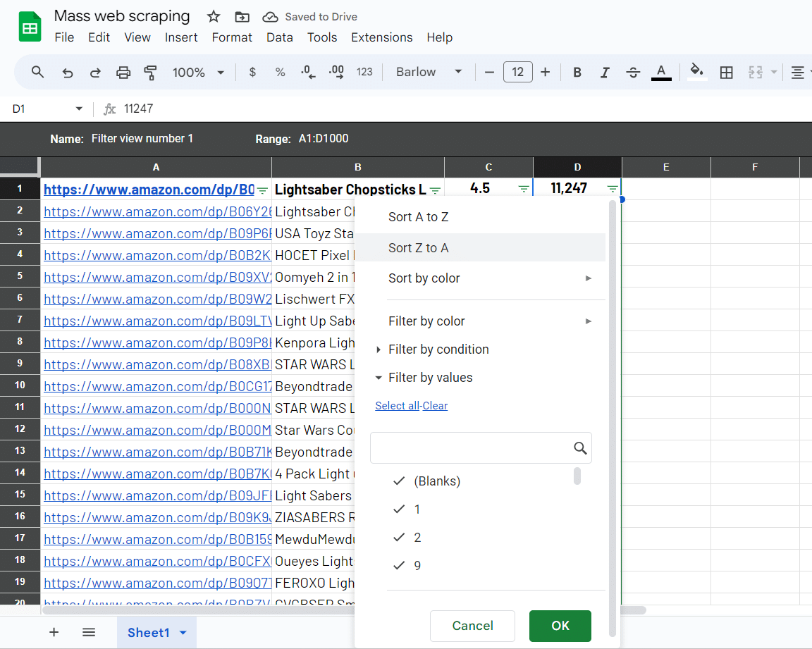Click the Select all link
Viewport: 812px width, 649px height.
point(397,406)
